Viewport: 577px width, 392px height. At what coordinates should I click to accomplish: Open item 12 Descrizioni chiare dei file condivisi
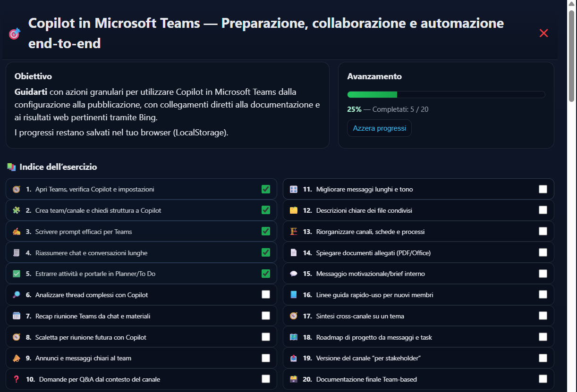[x=418, y=210]
